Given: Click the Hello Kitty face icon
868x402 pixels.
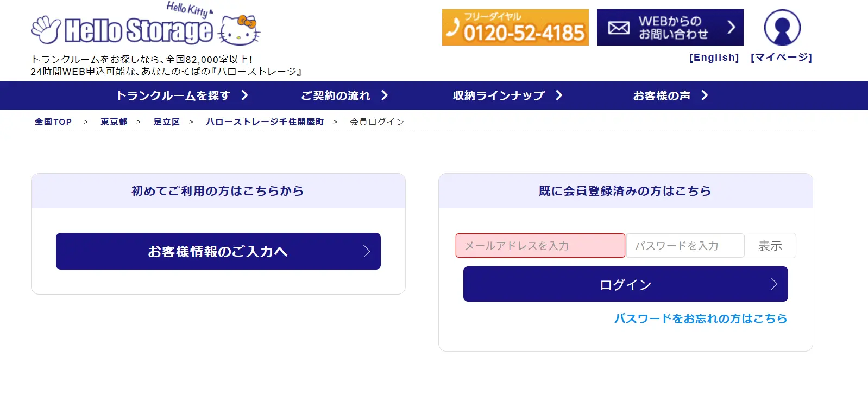Looking at the screenshot, I should click(x=240, y=30).
